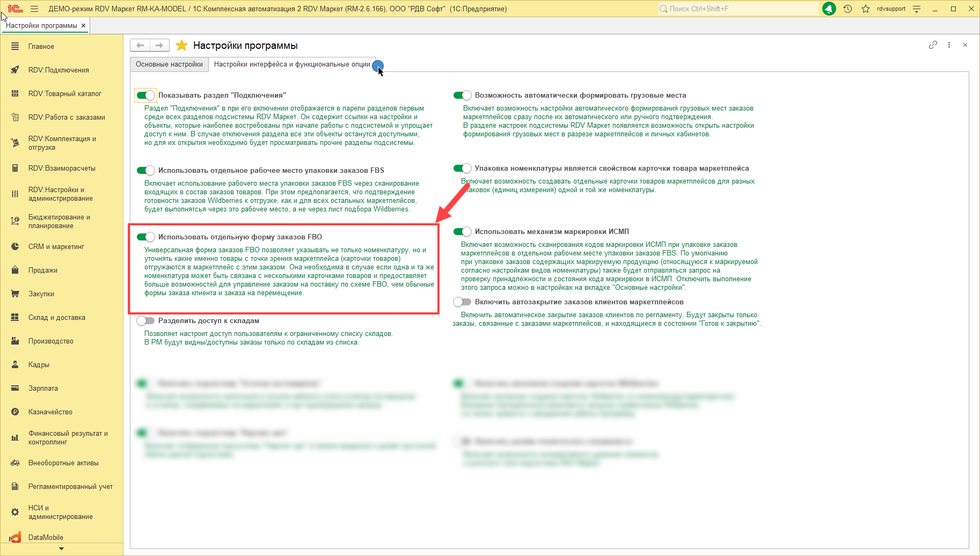
Task: Click the description starting 'Включает возможность сканирования кодов маркировки'
Action: 609,266
